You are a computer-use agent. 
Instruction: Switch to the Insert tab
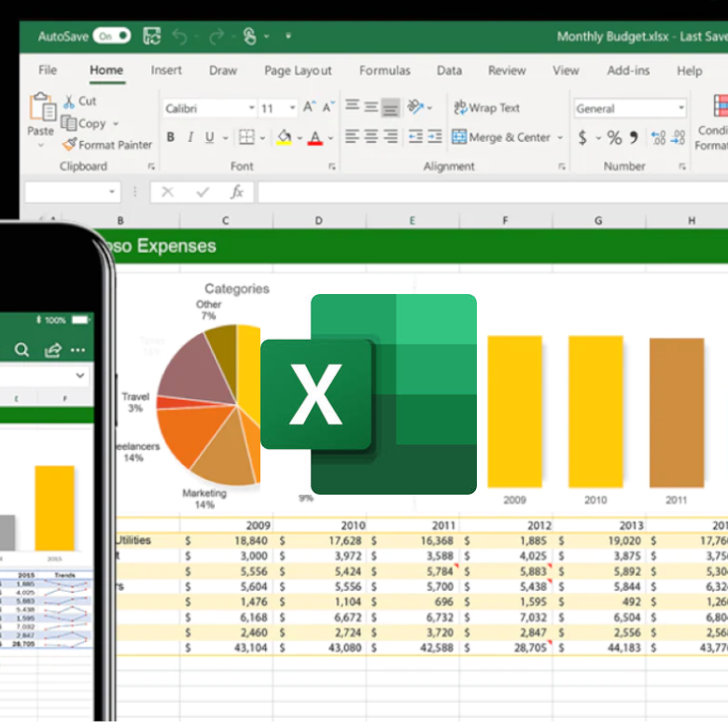coord(166,70)
